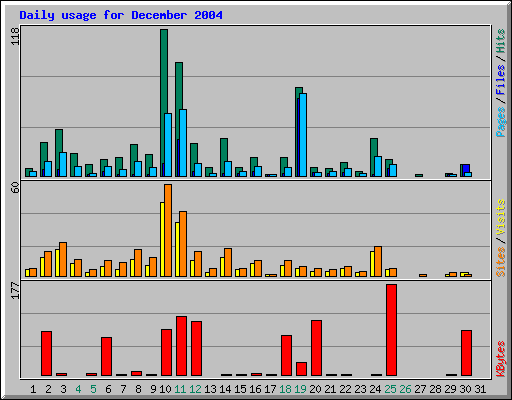Select the yellow visits bar for day 10
The width and height of the screenshot is (512, 400).
pyautogui.click(x=162, y=239)
